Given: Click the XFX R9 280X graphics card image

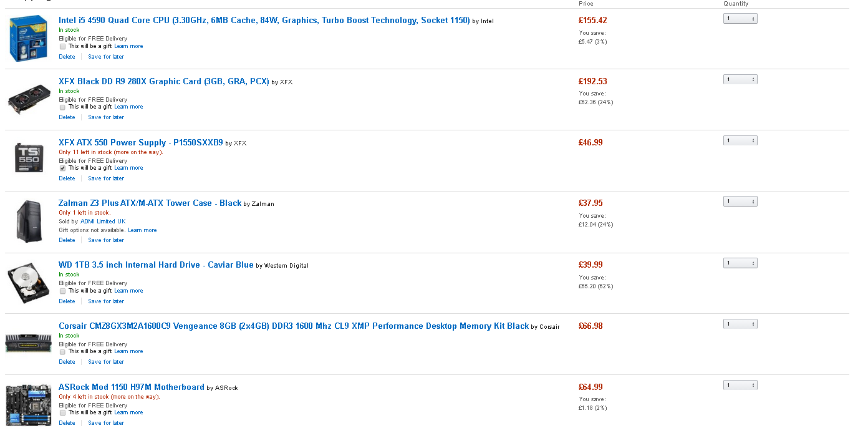Looking at the screenshot, I should click(x=29, y=99).
